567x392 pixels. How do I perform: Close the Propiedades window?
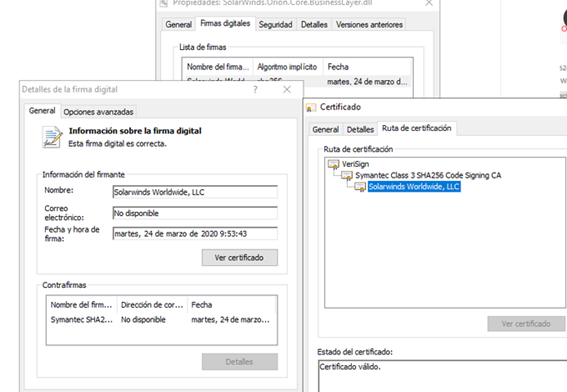[429, 3]
